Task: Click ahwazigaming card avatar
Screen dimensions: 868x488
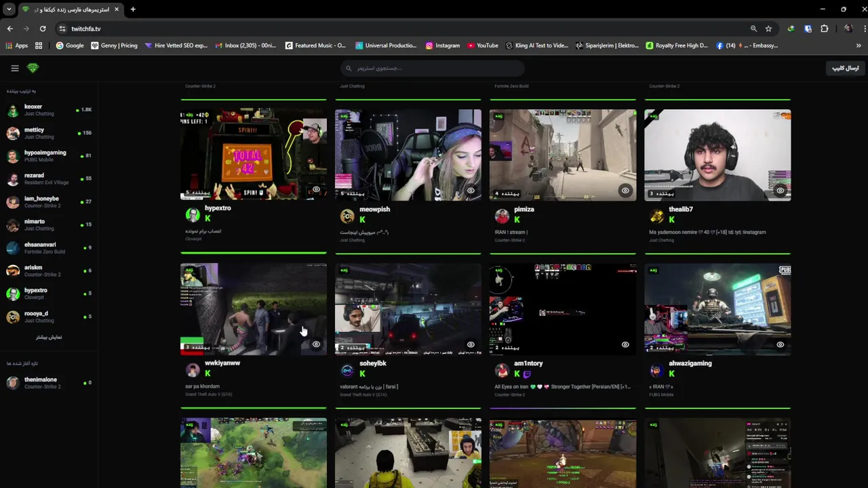Action: (x=656, y=370)
